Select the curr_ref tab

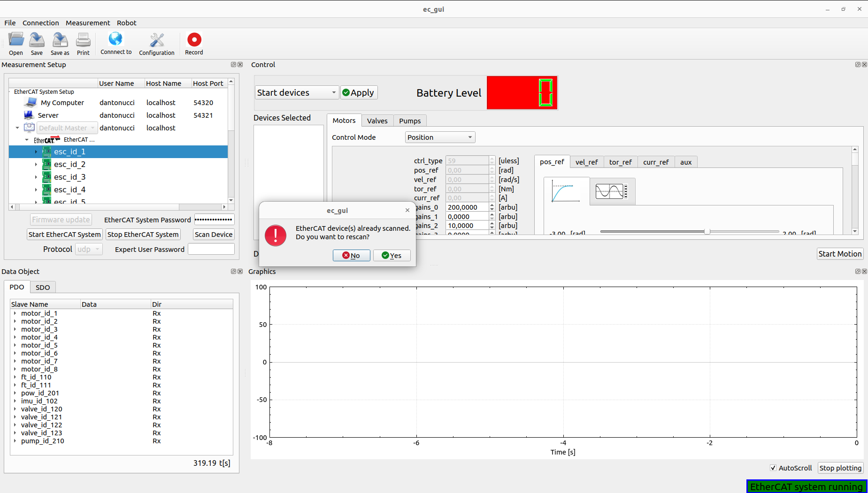coord(656,162)
